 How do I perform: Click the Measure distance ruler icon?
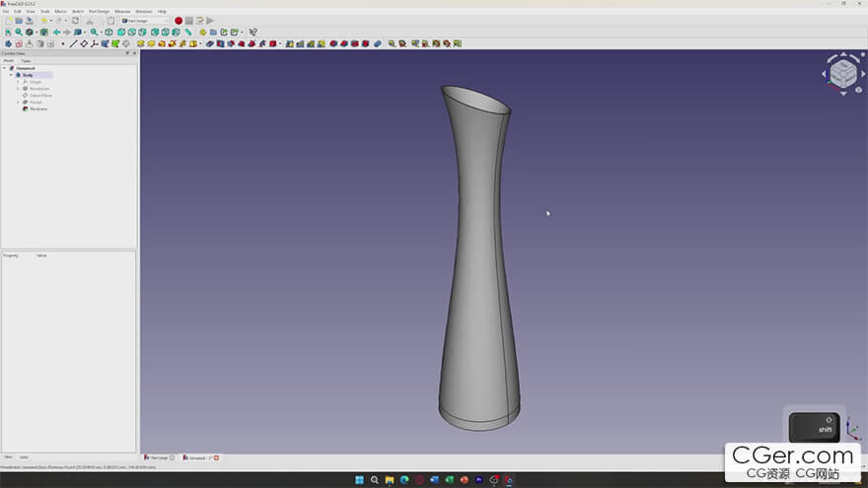tap(188, 33)
